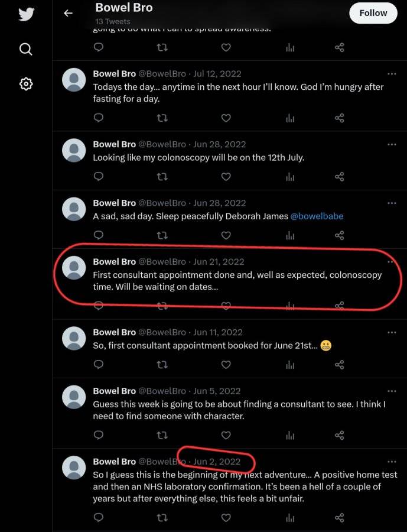Open the Jun 2, 2022 timestamp
This screenshot has height=532, width=407.
[217, 462]
